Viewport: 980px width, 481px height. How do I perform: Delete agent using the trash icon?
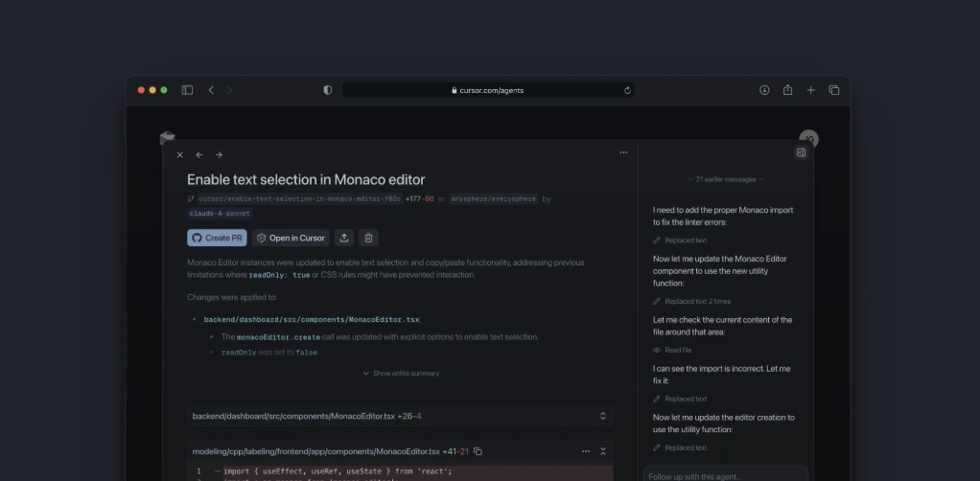(368, 238)
